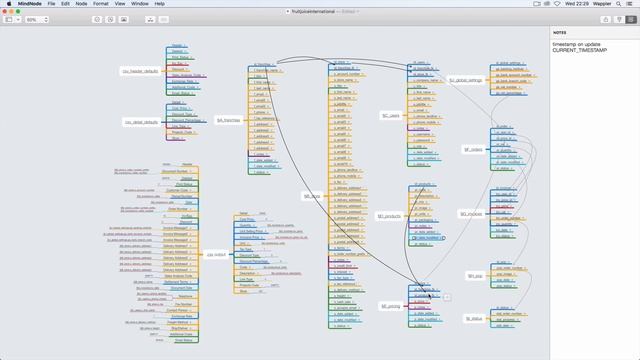Click the zoom percentage stepper arrows
The height and width of the screenshot is (360, 640).
point(46,20)
